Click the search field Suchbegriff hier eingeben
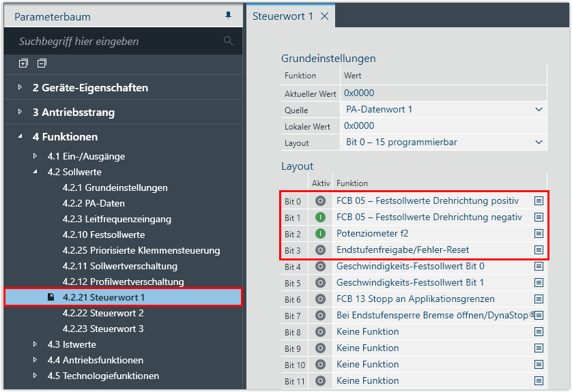572x392 pixels. (116, 42)
